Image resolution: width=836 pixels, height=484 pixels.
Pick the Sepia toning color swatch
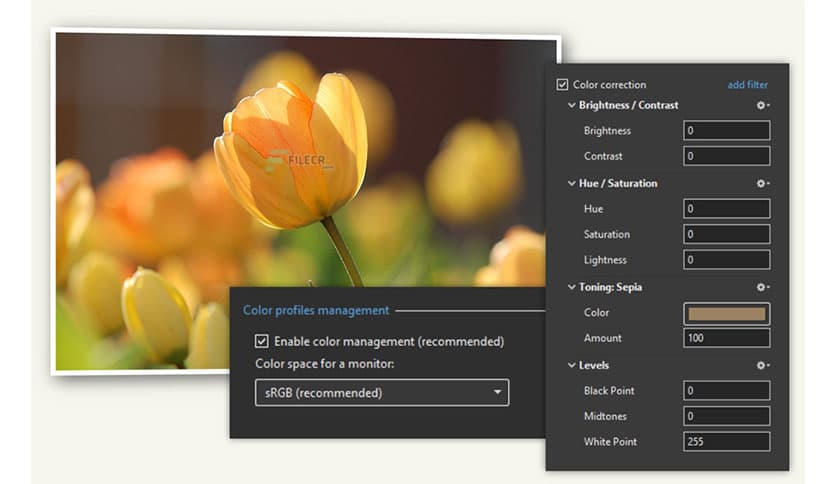point(727,313)
